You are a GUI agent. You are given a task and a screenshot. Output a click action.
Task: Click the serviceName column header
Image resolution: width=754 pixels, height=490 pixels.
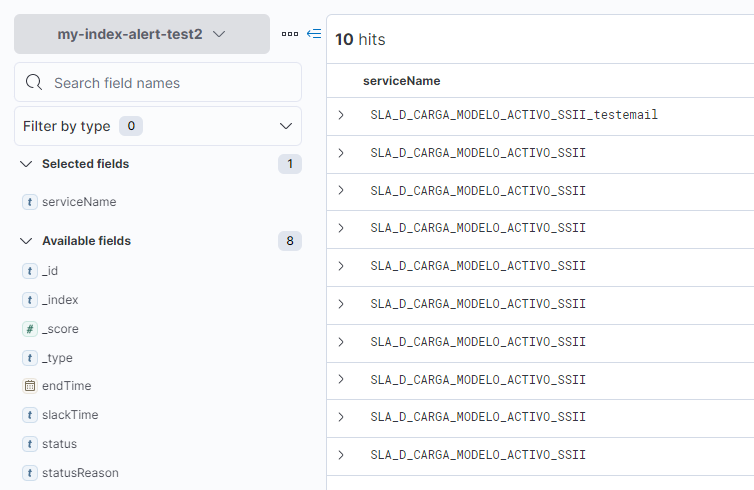click(x=401, y=81)
